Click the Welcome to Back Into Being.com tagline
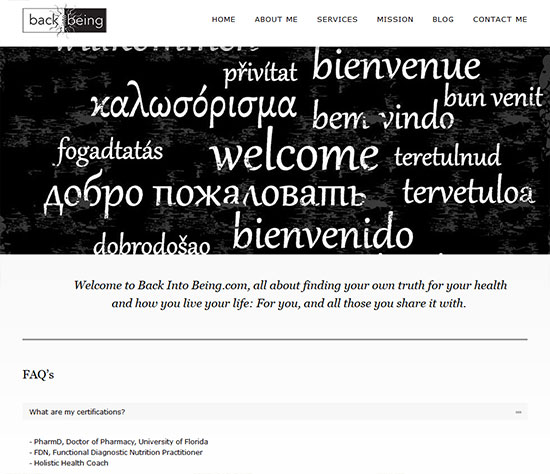The image size is (550, 474). tap(290, 294)
